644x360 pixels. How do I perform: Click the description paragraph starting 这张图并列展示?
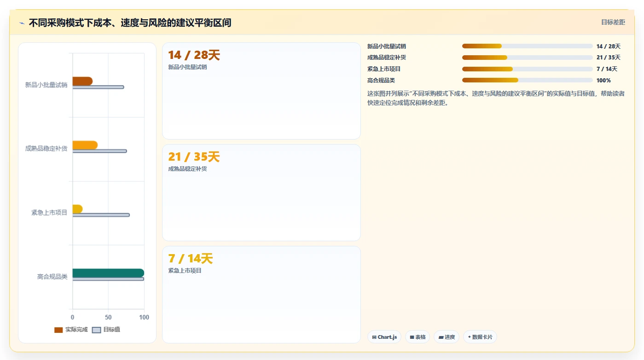tap(496, 98)
